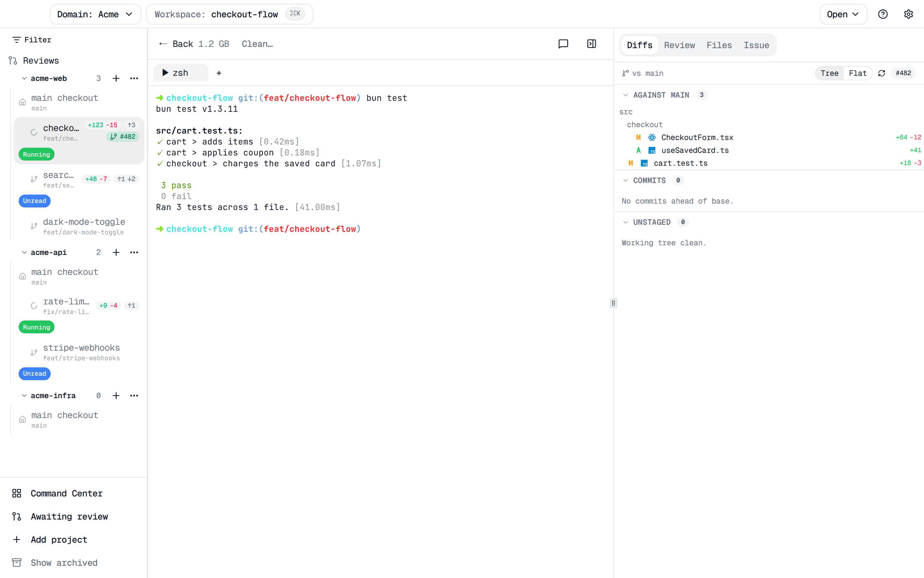The height and width of the screenshot is (578, 924).
Task: Collapse the acme-web project group
Action: 24,78
